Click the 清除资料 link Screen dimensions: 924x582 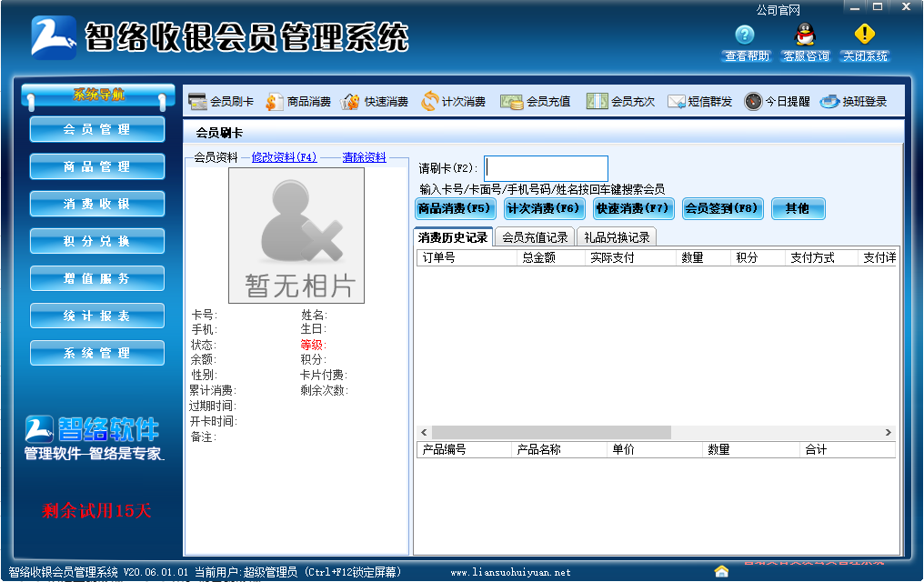[x=364, y=157]
